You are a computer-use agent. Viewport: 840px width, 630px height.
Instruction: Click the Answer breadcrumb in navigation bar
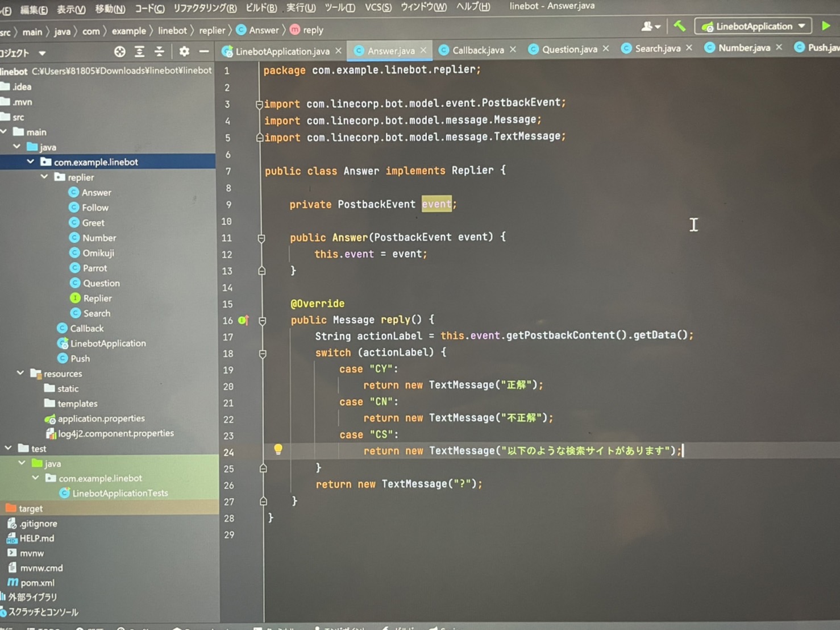[x=263, y=30]
